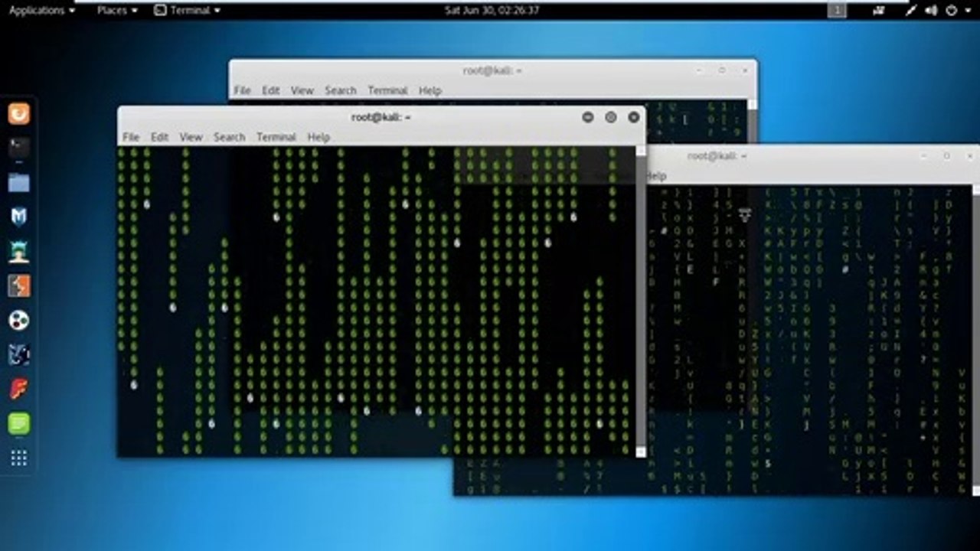Show all applications grid in the dock
Image resolution: width=980 pixels, height=551 pixels.
click(19, 458)
